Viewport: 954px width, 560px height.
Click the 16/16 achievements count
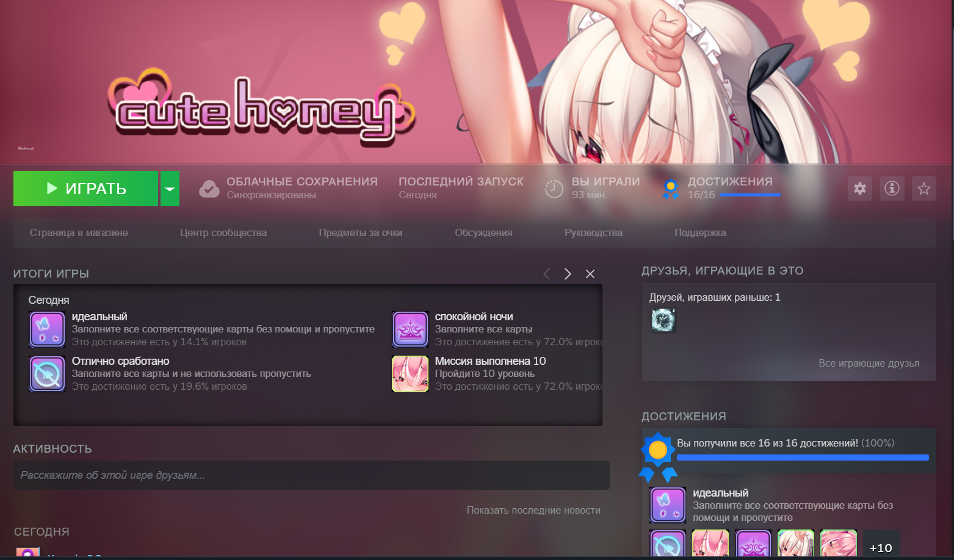click(x=701, y=195)
